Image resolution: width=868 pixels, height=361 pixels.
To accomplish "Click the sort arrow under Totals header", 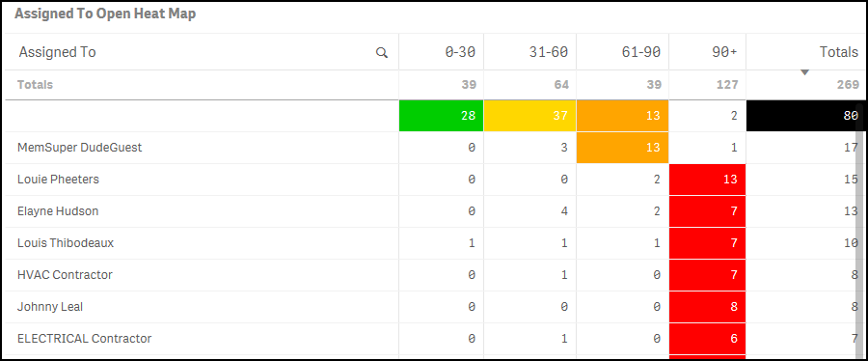I will tap(805, 72).
